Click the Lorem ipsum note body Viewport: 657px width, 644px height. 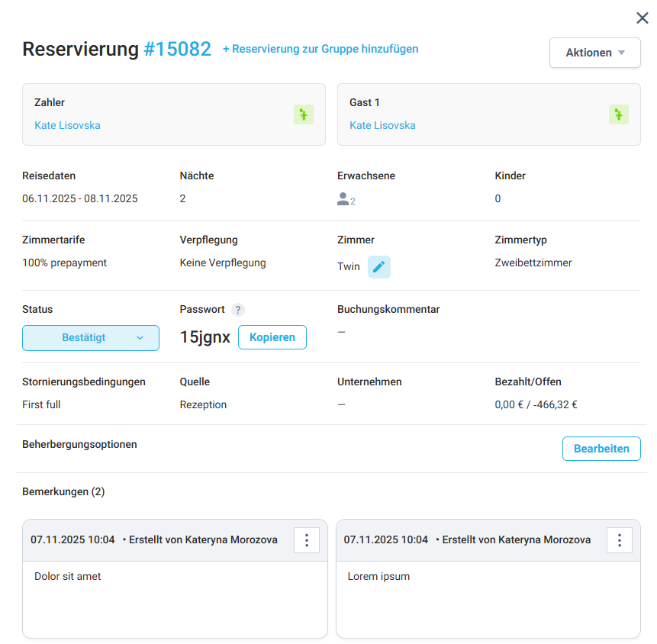488,599
